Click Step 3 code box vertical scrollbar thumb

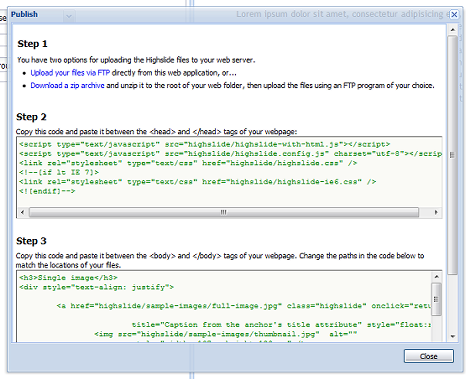tap(436, 299)
